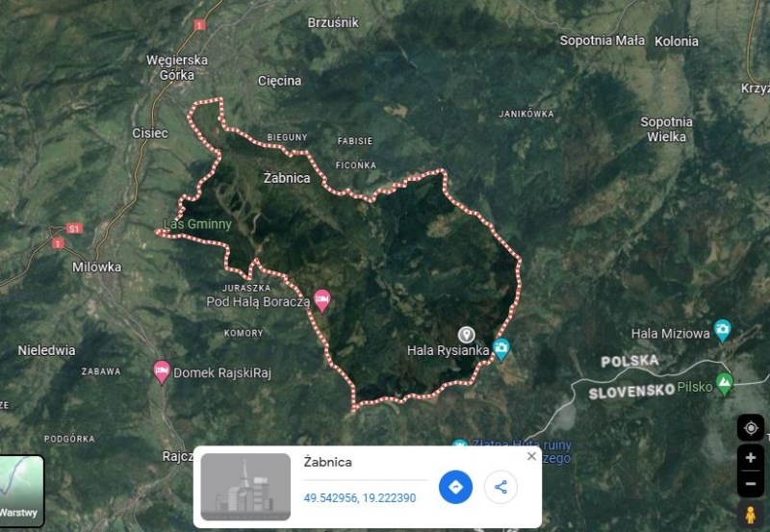Image resolution: width=770 pixels, height=532 pixels.
Task: Click the Węgierska Górka town label
Action: point(177,67)
